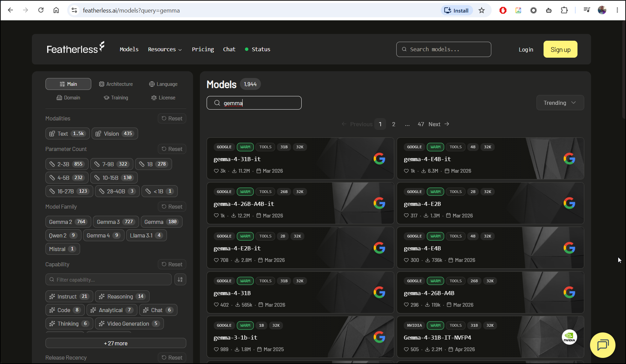The width and height of the screenshot is (626, 364).
Task: Click the NVIDIA logo on Gemma-4-31B-IT-NVFP4 card
Action: tap(569, 337)
